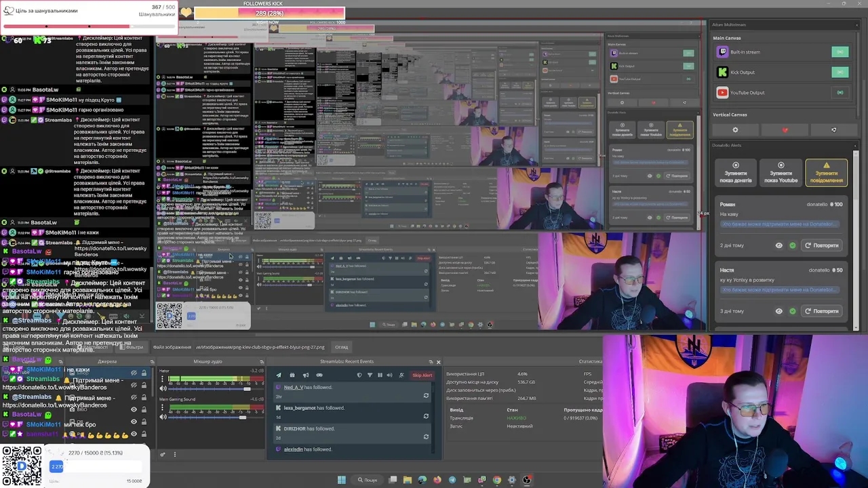
Task: Click the image file path field
Action: point(260,347)
